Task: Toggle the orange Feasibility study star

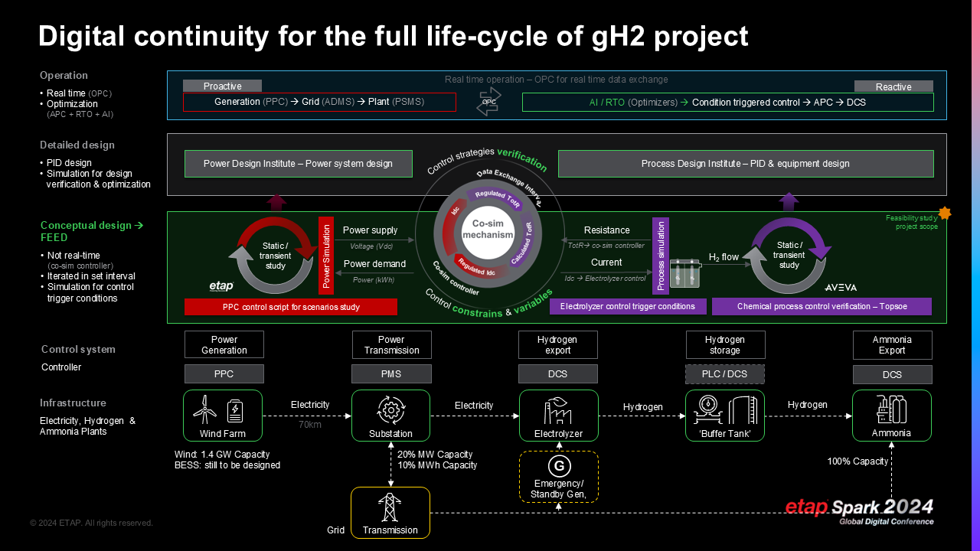Action: (946, 215)
